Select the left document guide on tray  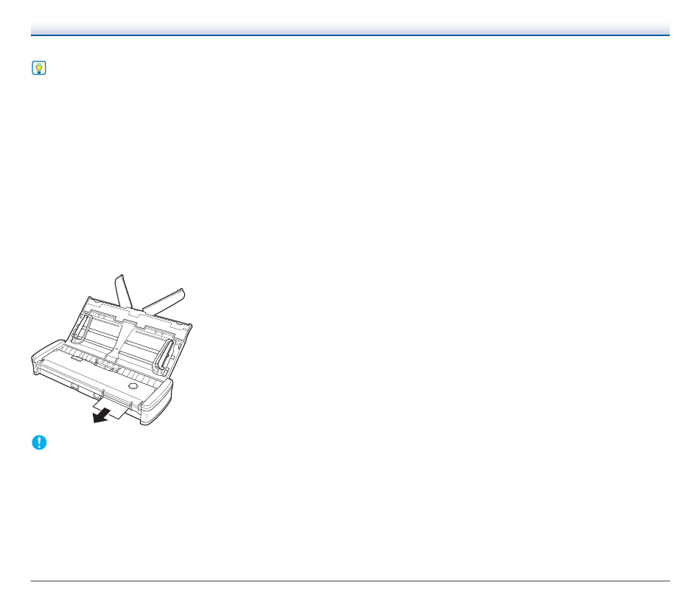[81, 329]
